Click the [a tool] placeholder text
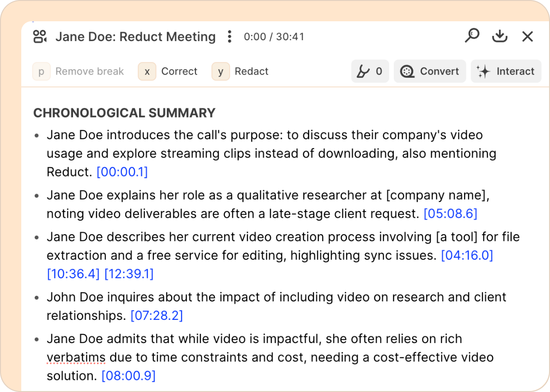Image resolution: width=550 pixels, height=392 pixels. (x=457, y=237)
